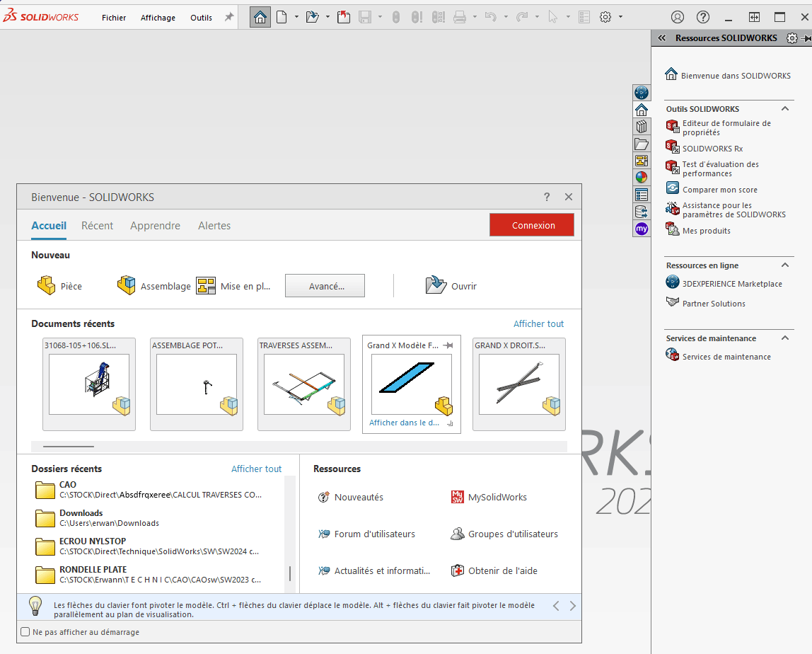Viewport: 812px width, 654px height.
Task: Collapse the Services de maintenance section
Action: (x=784, y=338)
